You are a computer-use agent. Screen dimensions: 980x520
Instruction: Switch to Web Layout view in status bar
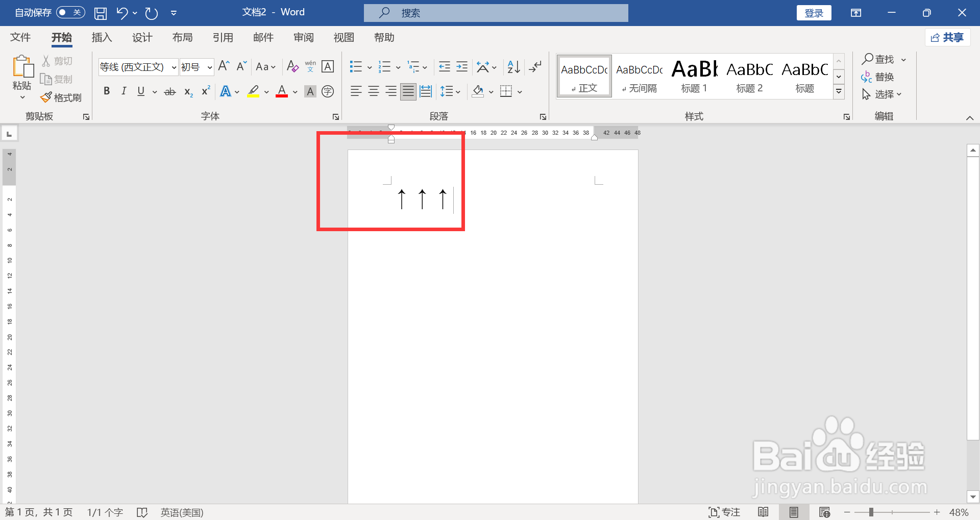(x=824, y=512)
